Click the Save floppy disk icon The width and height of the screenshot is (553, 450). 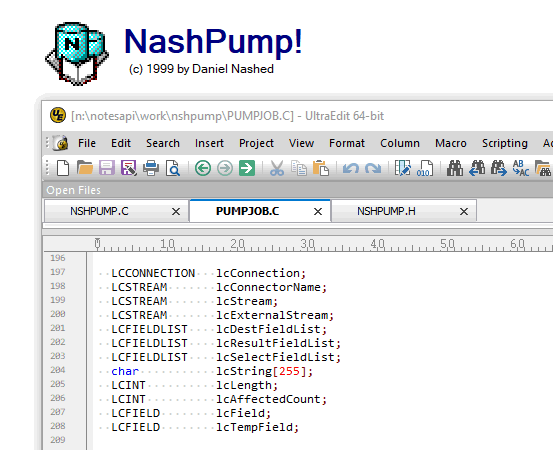pos(107,168)
